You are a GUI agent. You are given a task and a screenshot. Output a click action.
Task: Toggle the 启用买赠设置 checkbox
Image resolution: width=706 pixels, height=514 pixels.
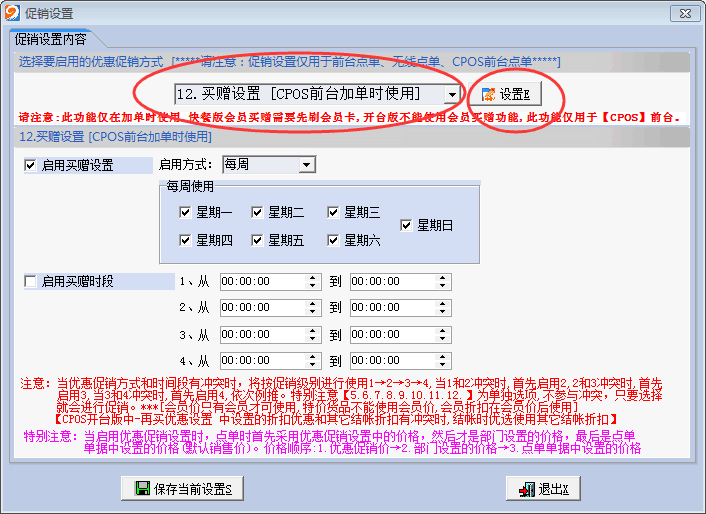(x=30, y=165)
